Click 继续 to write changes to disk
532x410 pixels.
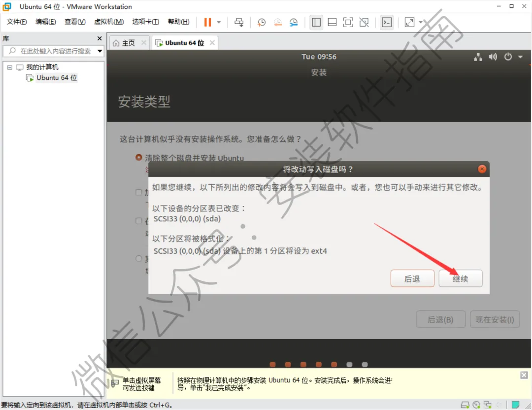[461, 278]
